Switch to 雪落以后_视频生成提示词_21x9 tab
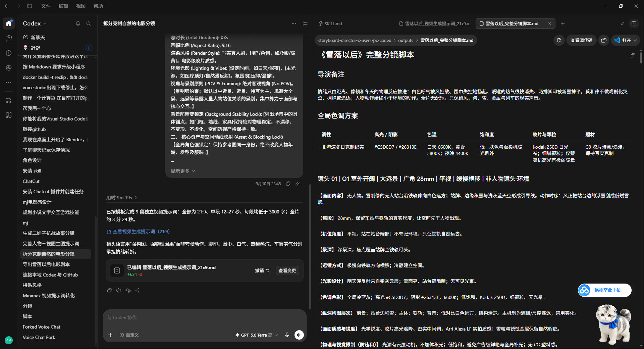Screen dimensions: 644x349 (435, 23)
